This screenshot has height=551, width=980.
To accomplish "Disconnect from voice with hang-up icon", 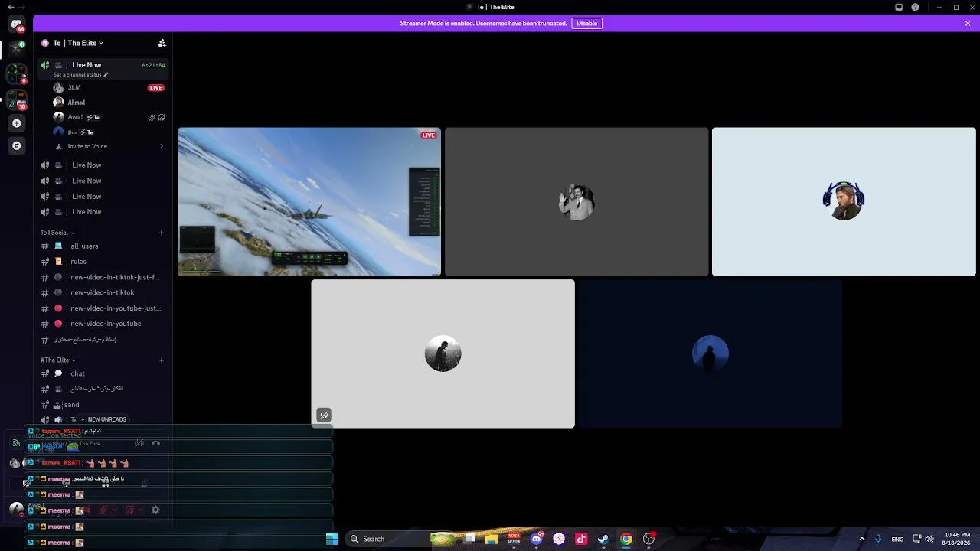I will point(155,443).
